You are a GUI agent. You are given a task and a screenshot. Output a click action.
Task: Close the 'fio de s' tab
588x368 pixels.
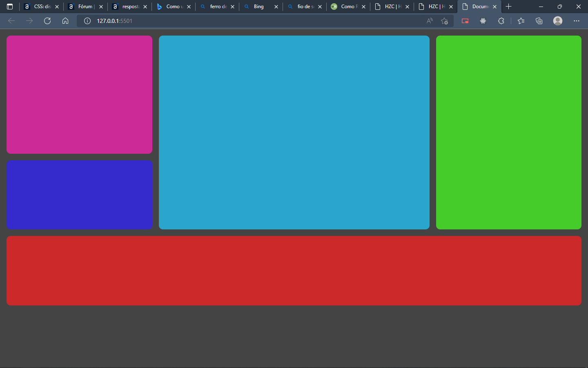(320, 7)
